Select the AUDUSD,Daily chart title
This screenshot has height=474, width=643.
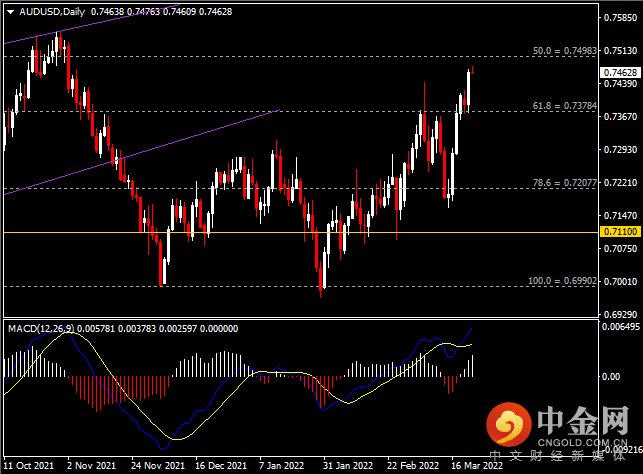click(x=52, y=12)
